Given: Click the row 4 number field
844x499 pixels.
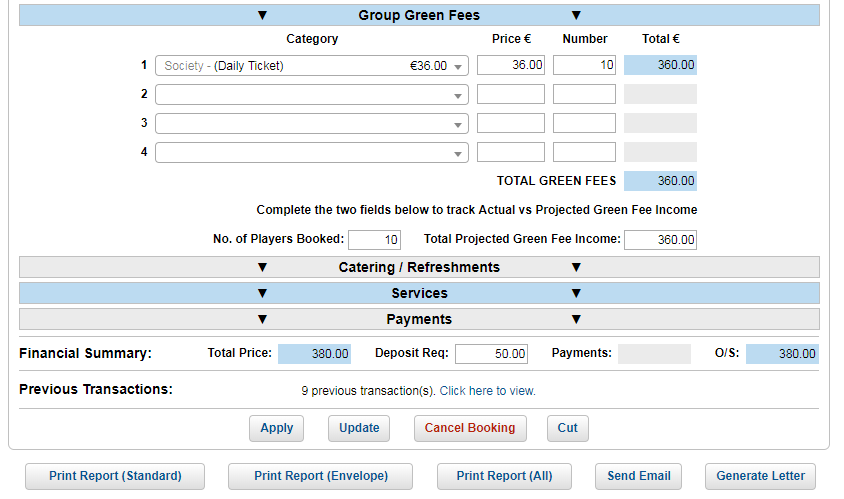Looking at the screenshot, I should [x=584, y=152].
